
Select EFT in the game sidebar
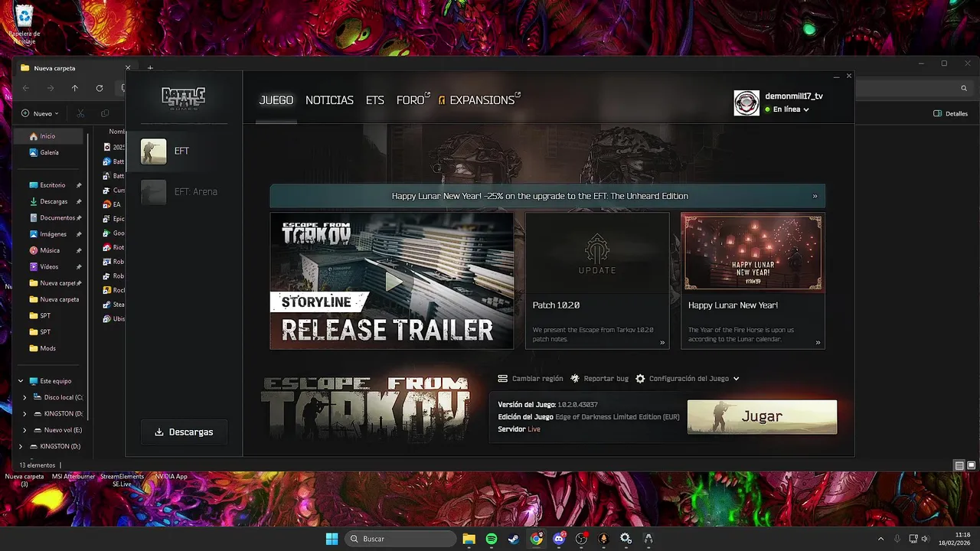[x=184, y=151]
